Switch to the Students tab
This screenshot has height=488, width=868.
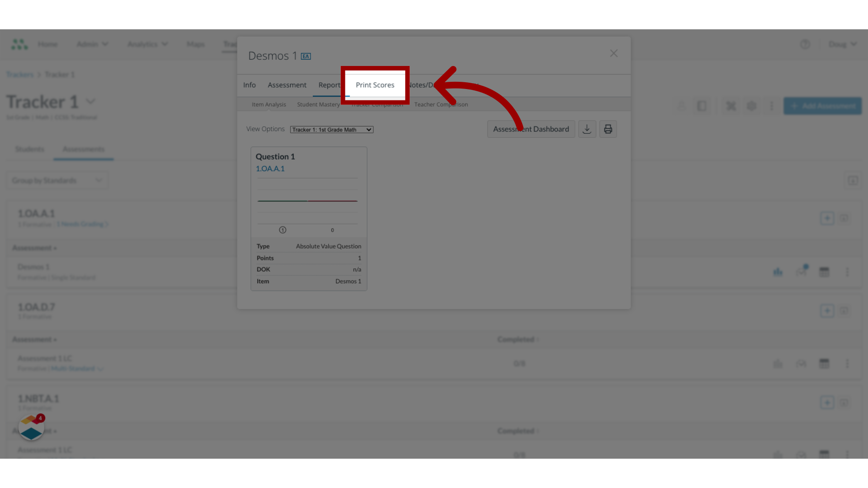pos(30,149)
